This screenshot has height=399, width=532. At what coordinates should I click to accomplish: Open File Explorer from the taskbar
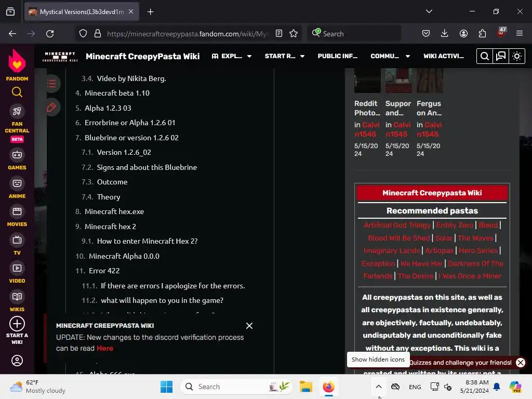point(305,387)
